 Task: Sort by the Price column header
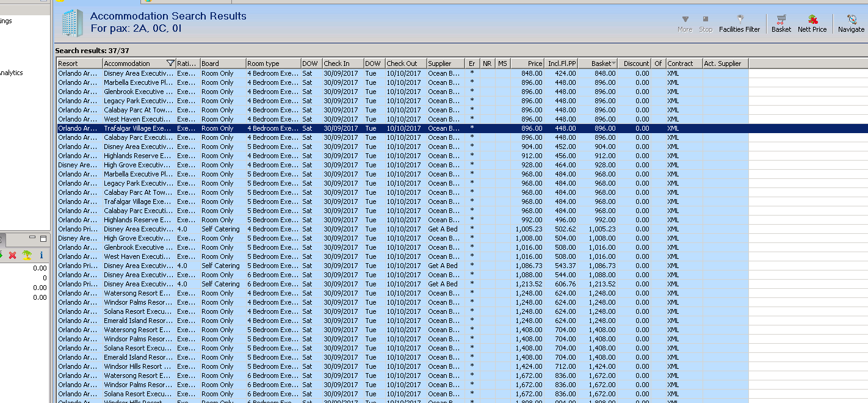point(528,64)
